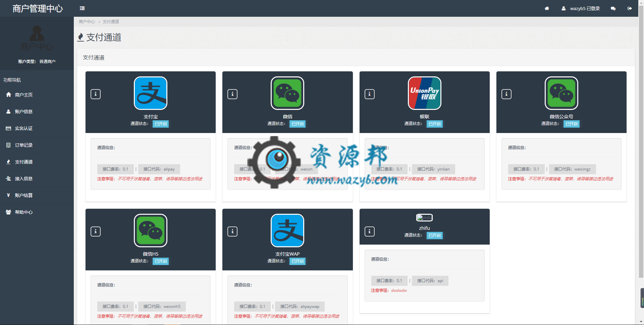Click the scrollbar down arrow
Viewport: 644px width, 325px height.
641,322
